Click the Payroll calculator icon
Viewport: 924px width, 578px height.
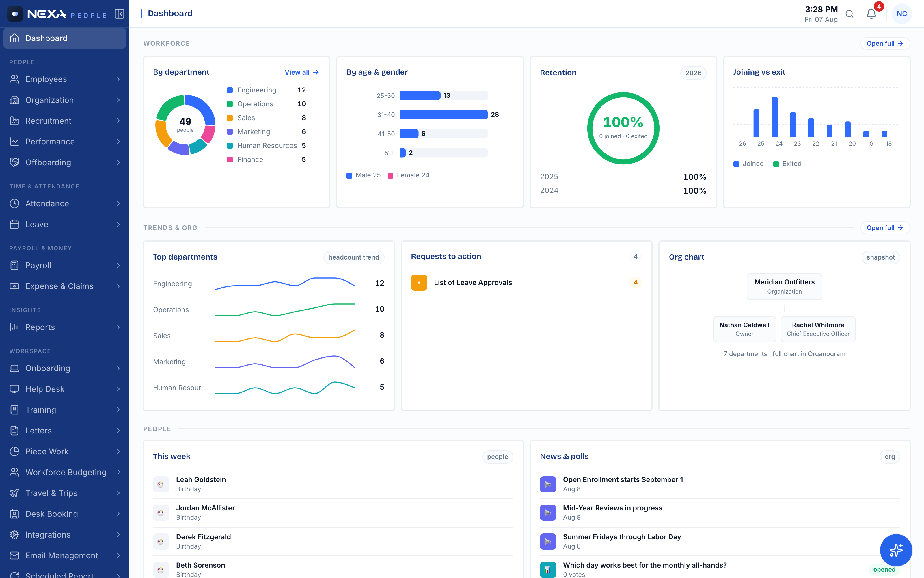pos(14,265)
